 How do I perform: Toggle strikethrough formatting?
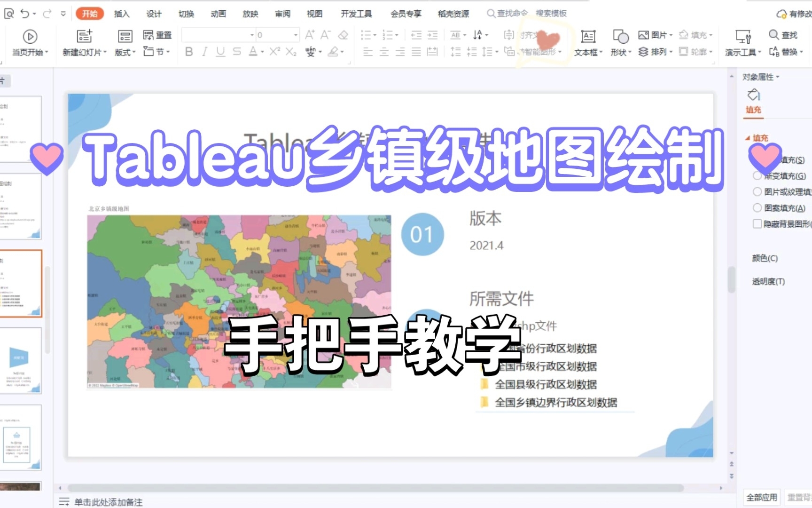pos(237,52)
